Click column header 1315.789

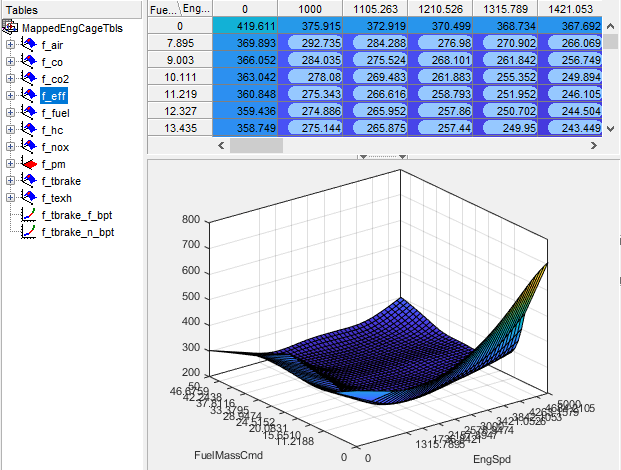[505, 9]
